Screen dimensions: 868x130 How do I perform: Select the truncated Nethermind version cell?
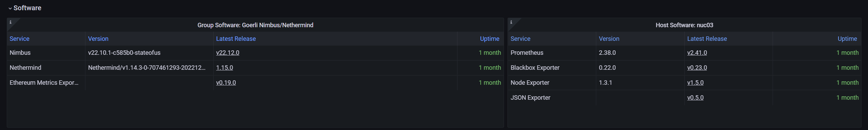tap(149, 68)
